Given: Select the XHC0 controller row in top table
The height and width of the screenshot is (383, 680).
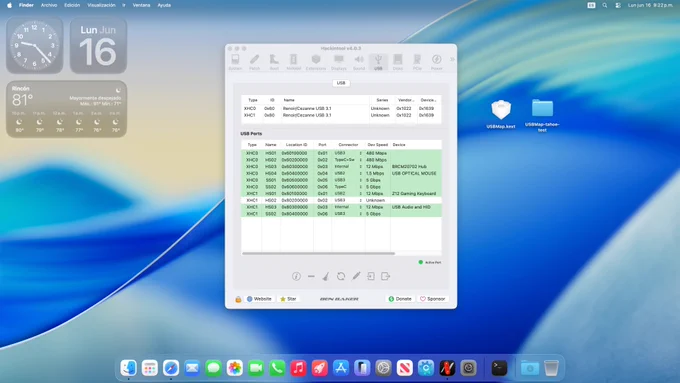Looking at the screenshot, I should pyautogui.click(x=341, y=108).
